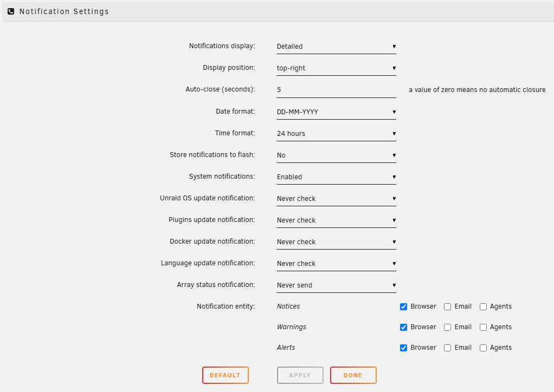Screen dimensions: 554x392
Task: Enable Email notifications for Alerts
Action: [447, 348]
